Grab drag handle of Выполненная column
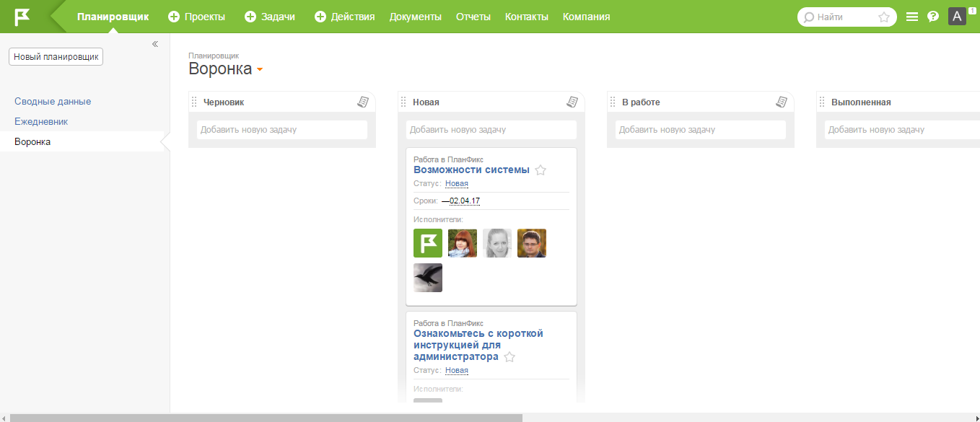980x422 pixels. 822,102
